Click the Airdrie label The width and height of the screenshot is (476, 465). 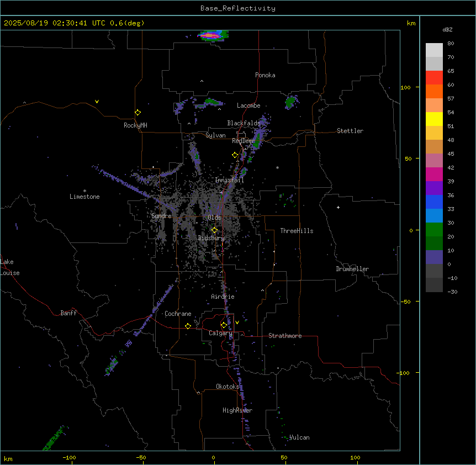tap(223, 297)
